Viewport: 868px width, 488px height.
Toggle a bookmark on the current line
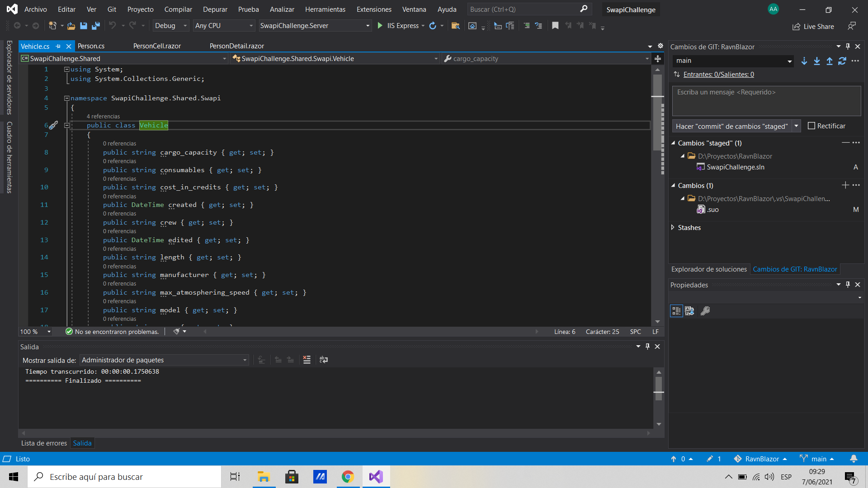tap(555, 26)
